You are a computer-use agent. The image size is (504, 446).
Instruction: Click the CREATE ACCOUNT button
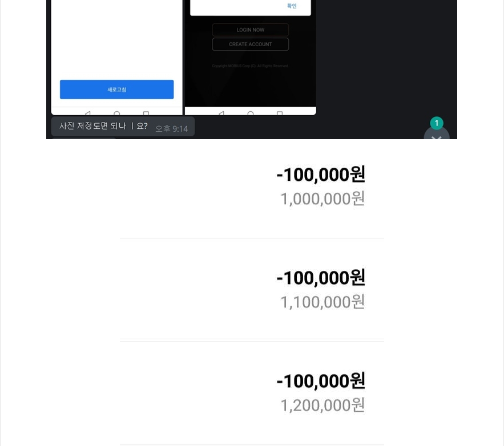[251, 44]
